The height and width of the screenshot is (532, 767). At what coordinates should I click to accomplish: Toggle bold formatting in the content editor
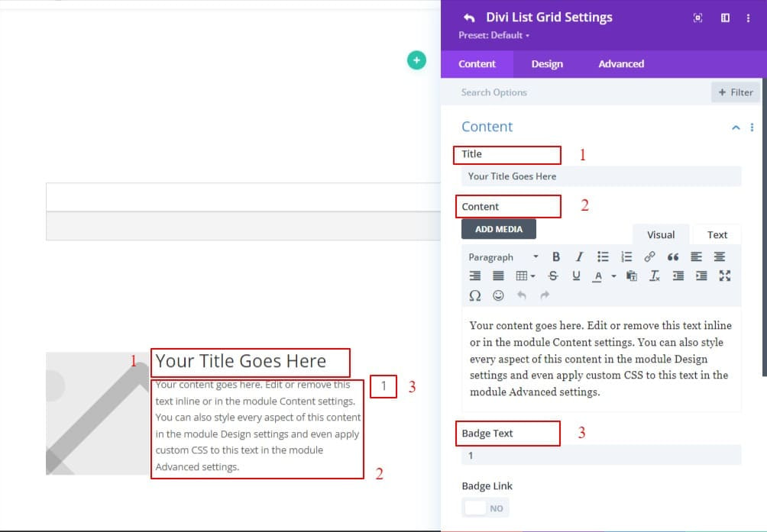(x=556, y=257)
